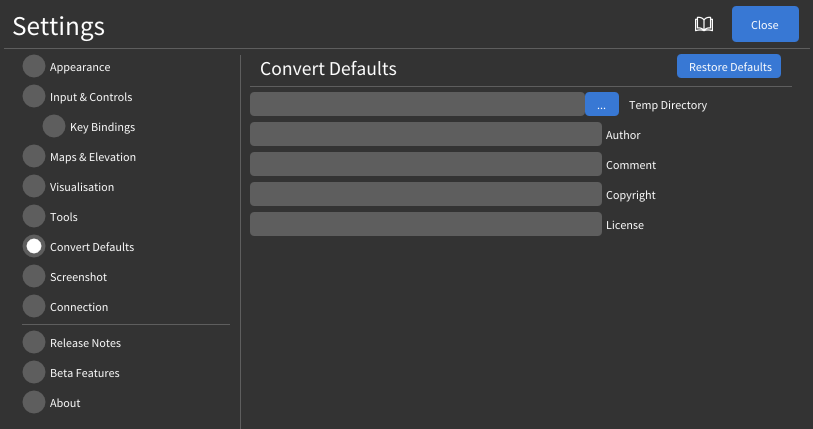
Task: View the Release Notes page
Action: 34,343
